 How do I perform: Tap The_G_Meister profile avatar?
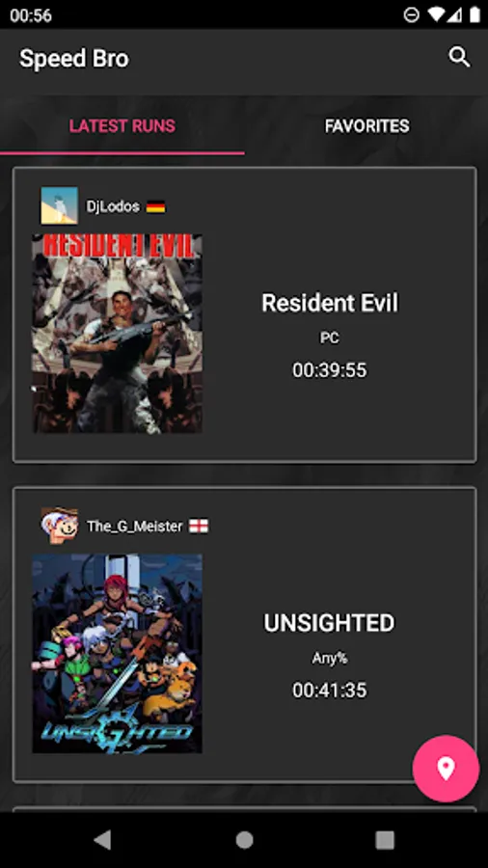pyautogui.click(x=59, y=526)
